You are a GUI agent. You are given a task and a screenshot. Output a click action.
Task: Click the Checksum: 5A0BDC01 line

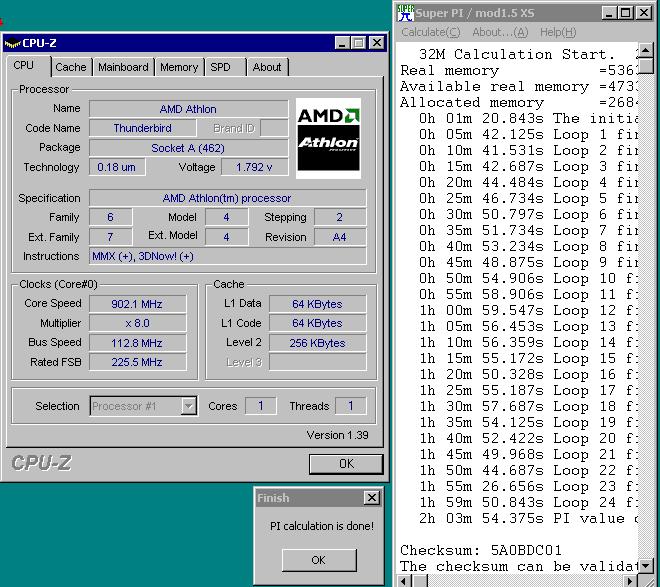[x=481, y=550]
